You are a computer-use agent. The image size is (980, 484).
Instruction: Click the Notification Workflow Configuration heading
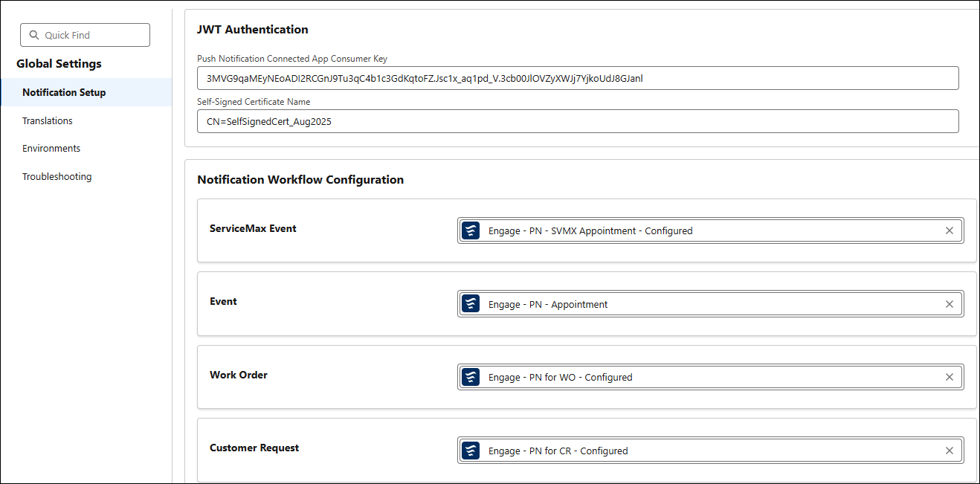300,180
